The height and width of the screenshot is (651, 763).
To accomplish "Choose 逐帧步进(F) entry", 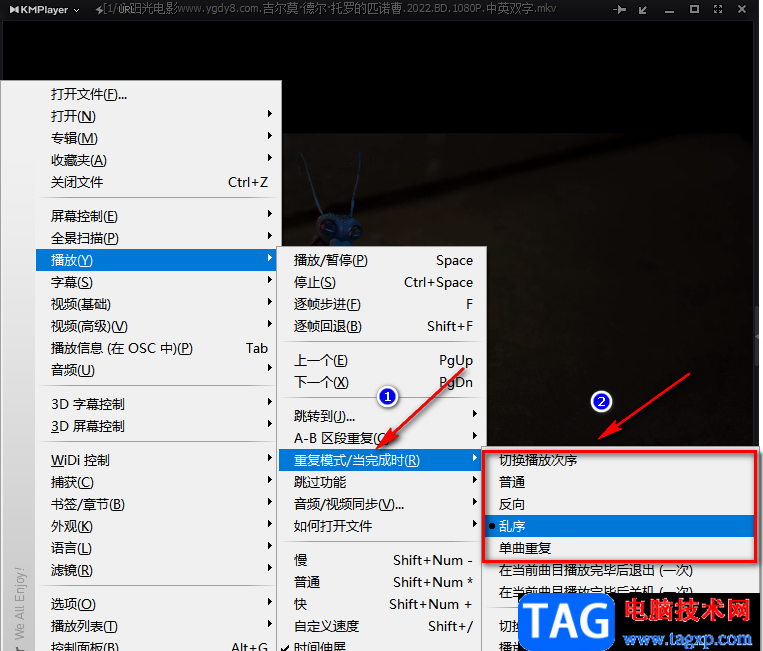I will point(382,304).
